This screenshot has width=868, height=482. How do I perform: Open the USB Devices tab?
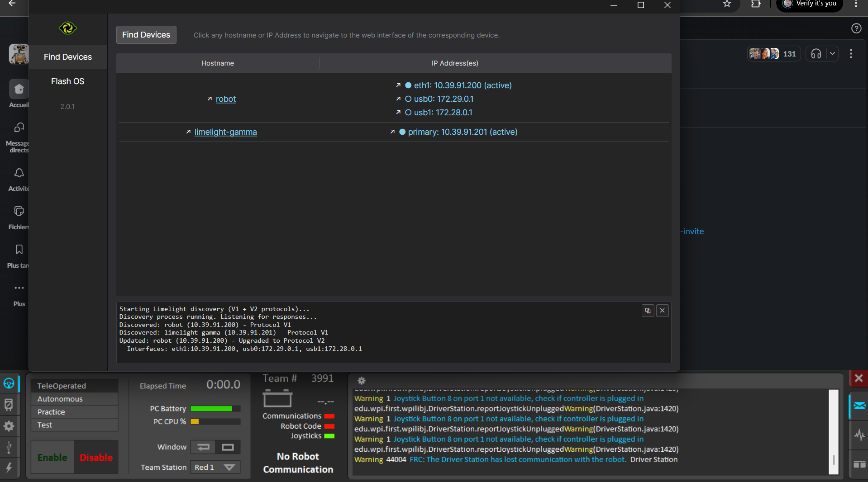pyautogui.click(x=9, y=447)
